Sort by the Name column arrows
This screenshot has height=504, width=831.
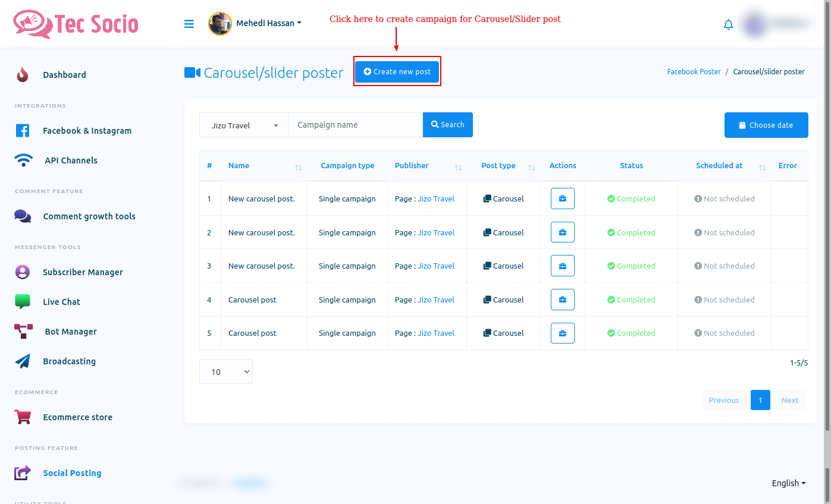tap(299, 168)
